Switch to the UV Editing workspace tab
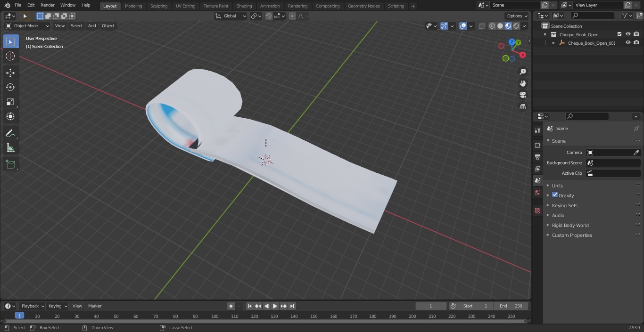 185,6
